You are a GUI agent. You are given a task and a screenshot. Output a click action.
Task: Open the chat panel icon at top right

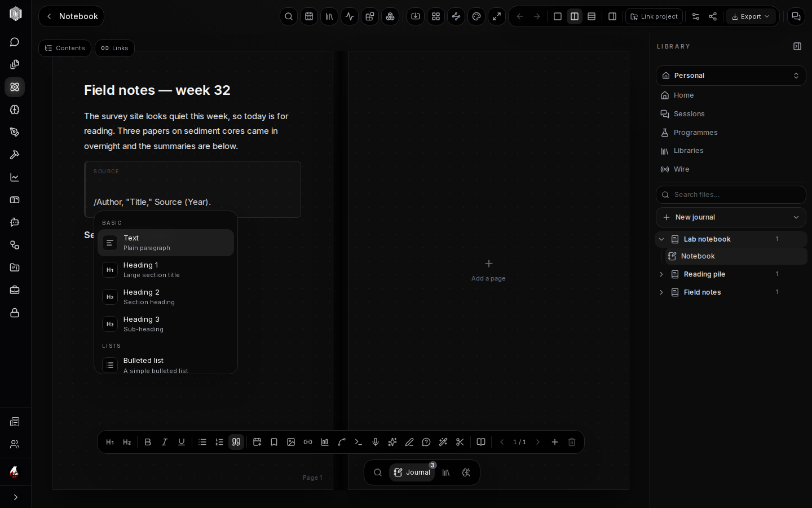796,16
